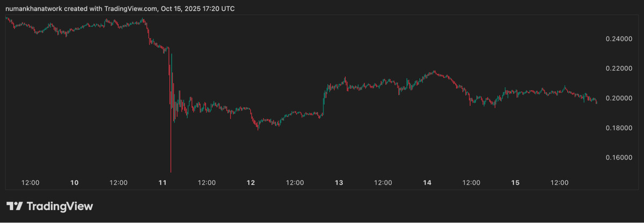This screenshot has width=644, height=223.
Task: Click the 12:00 label between dates 10 and 11
Action: 119,183
